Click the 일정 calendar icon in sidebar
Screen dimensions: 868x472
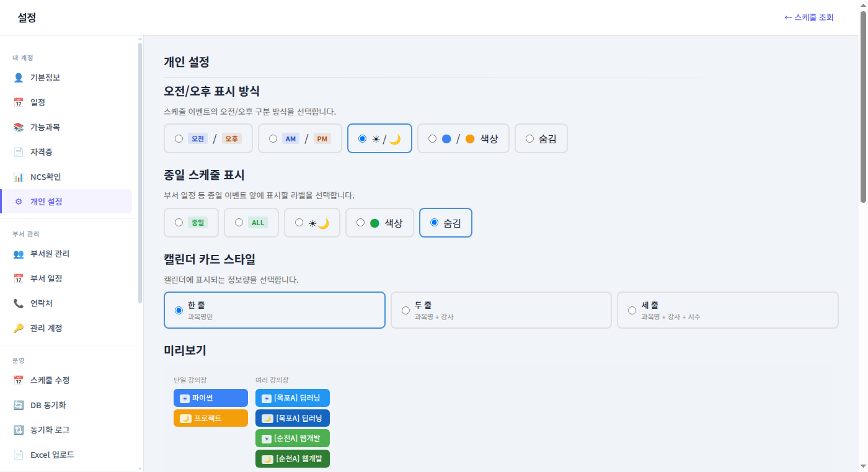pos(19,102)
